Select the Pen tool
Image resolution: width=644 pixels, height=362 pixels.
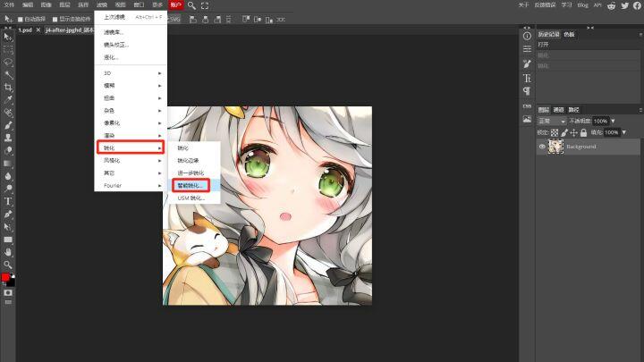(x=8, y=214)
